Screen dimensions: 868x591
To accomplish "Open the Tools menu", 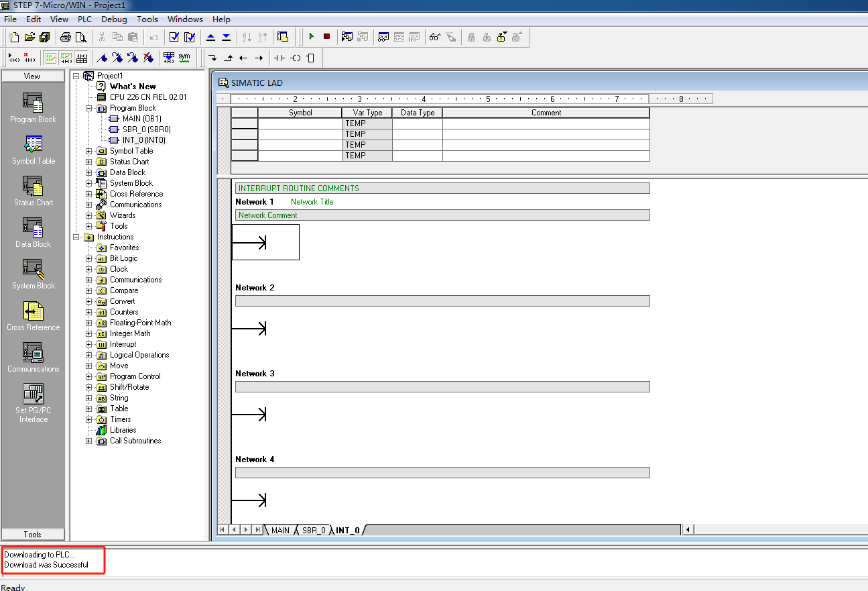I will tap(147, 19).
